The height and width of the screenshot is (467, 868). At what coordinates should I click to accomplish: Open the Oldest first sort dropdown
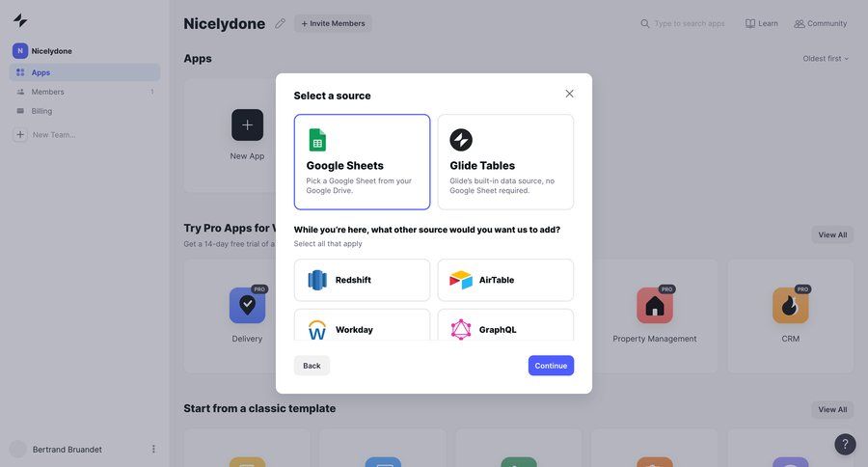point(826,59)
